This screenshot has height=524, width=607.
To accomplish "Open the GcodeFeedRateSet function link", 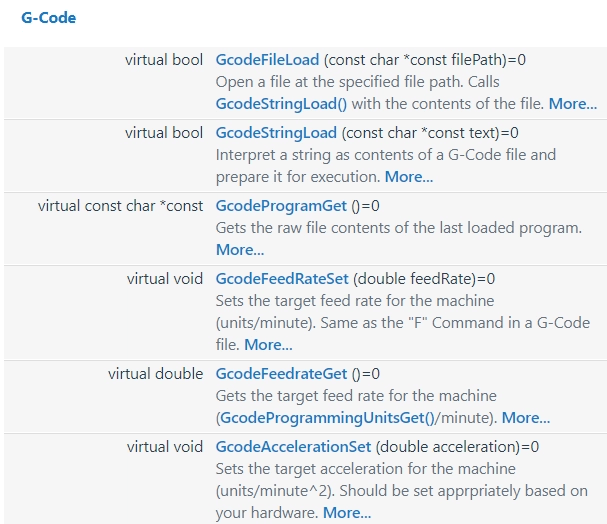I will coord(282,279).
